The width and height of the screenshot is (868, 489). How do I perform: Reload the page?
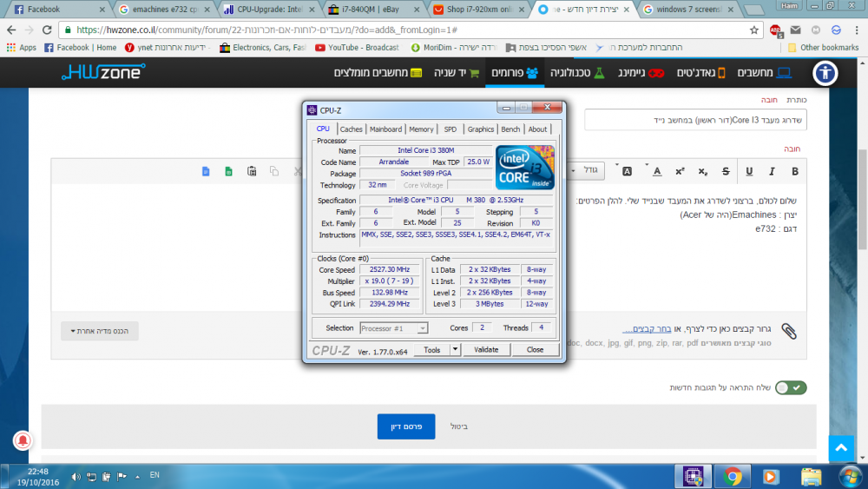(x=47, y=30)
